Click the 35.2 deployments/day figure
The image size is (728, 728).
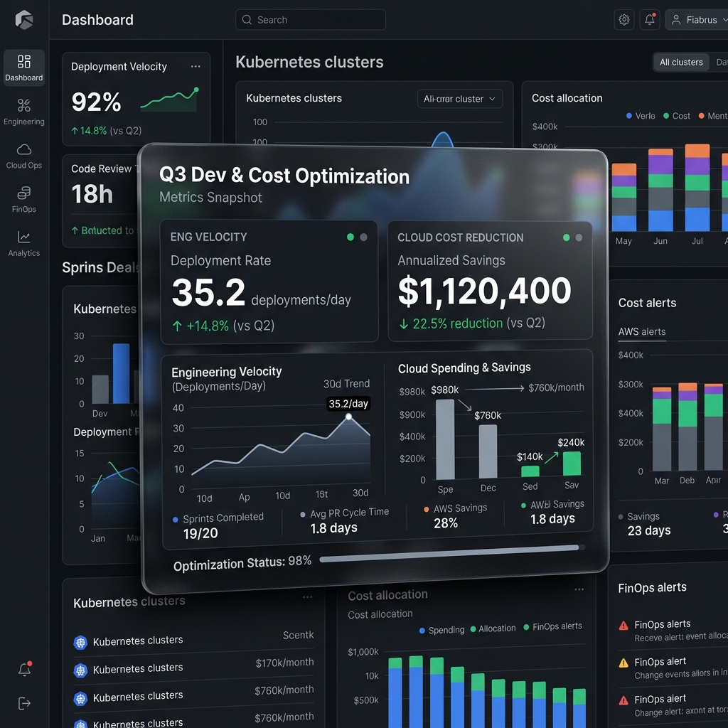(261, 293)
